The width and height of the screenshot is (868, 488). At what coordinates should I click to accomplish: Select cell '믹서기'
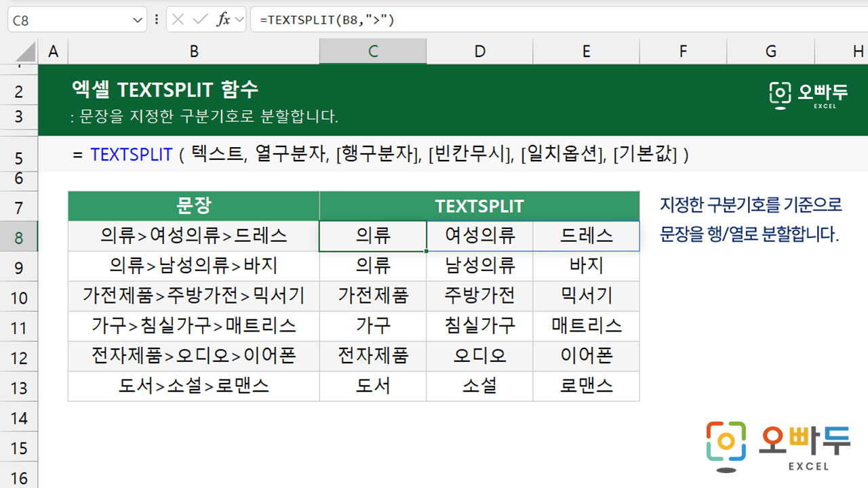(x=587, y=296)
